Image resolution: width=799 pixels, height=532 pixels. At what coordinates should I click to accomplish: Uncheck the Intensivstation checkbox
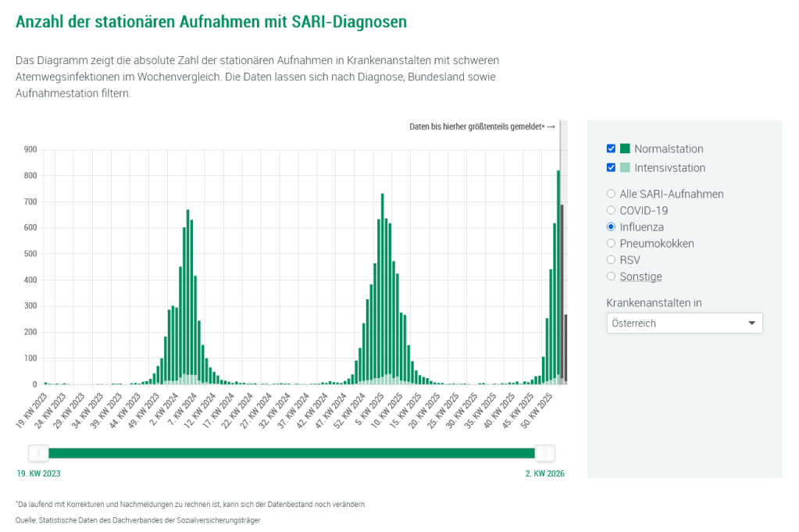tap(611, 168)
